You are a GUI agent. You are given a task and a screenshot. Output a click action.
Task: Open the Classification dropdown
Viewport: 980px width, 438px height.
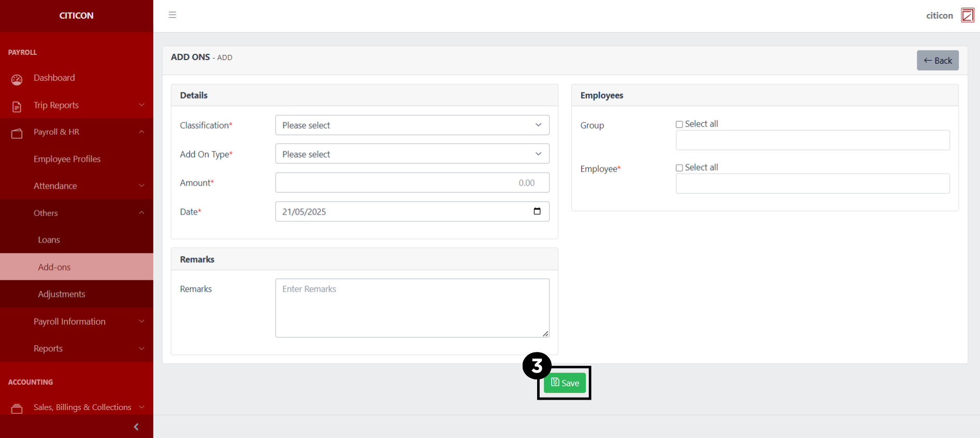pos(412,125)
